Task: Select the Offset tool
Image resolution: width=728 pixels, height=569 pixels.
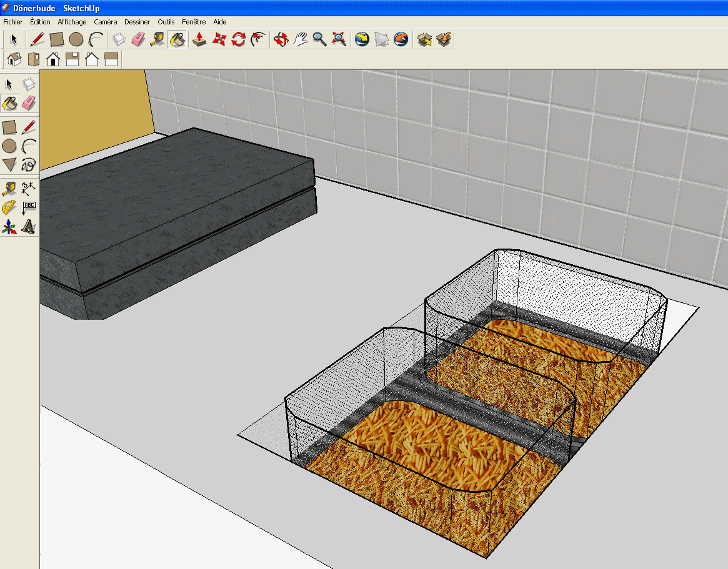Action: 257,39
